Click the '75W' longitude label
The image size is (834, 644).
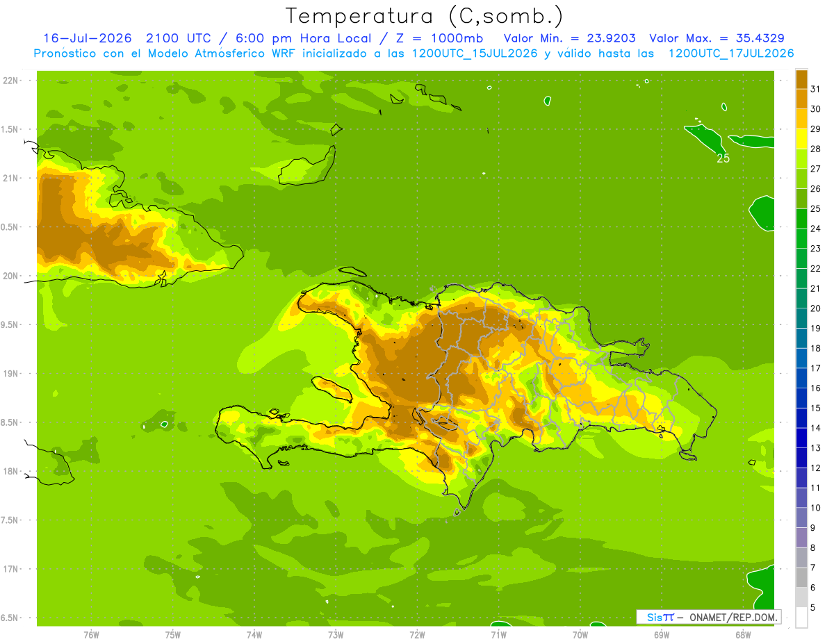pyautogui.click(x=173, y=635)
